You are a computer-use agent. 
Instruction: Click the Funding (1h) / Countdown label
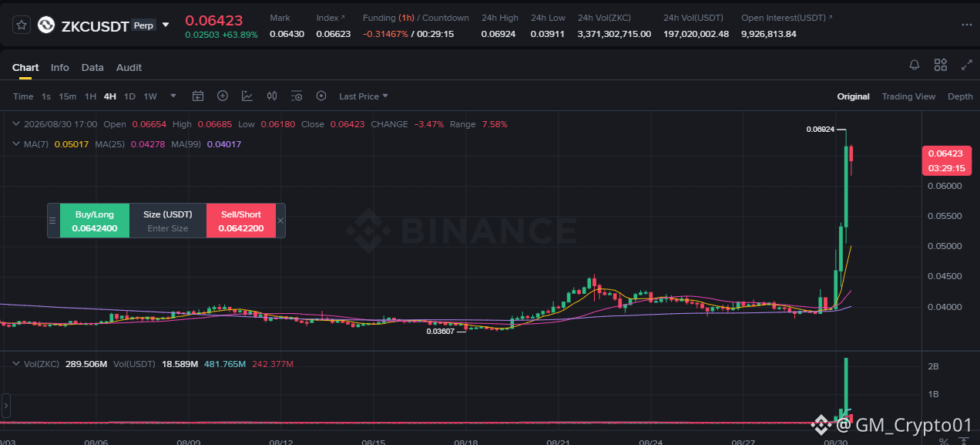tap(416, 18)
